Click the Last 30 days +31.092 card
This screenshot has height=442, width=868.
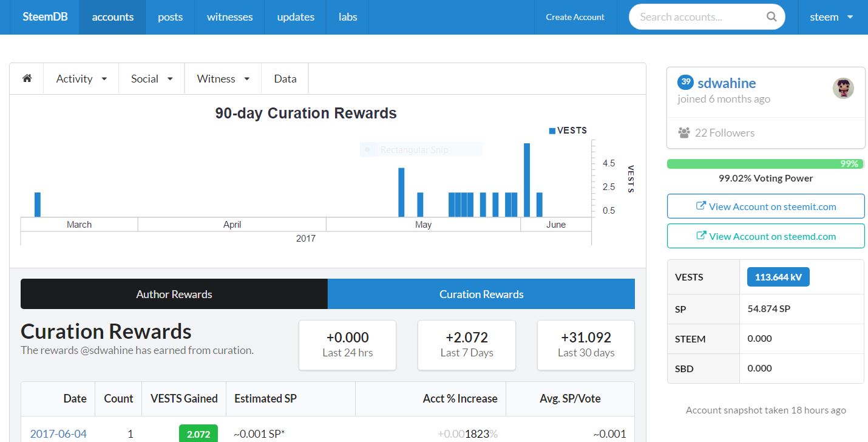coord(586,345)
